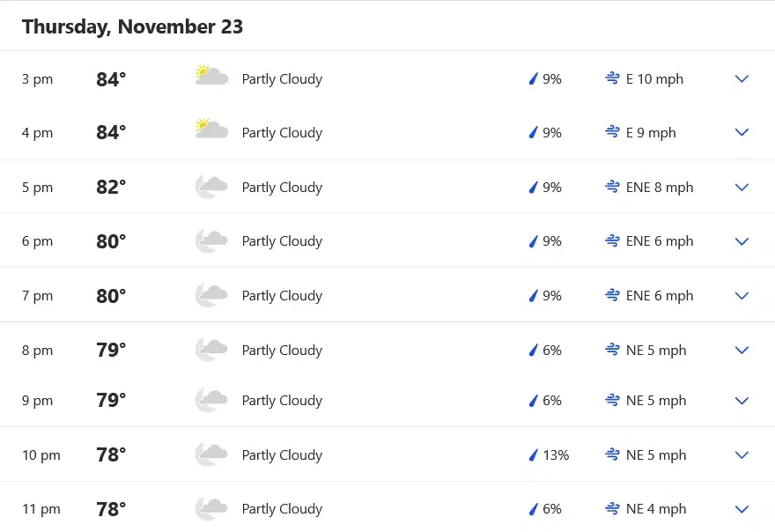Viewport: 775px width, 532px height.
Task: Click the 84° temperature at 3 pm
Action: pyautogui.click(x=111, y=79)
